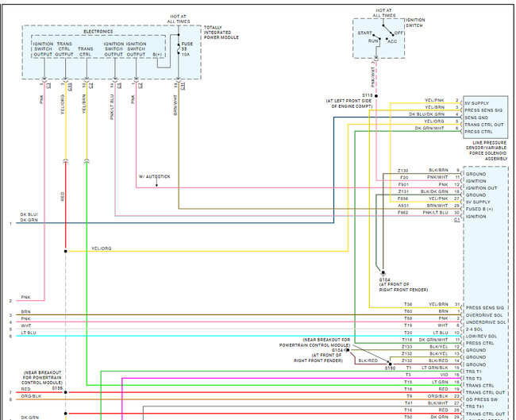This screenshot has height=420, width=516.
Task: Click the TRS T1 terminal label
Action: tap(474, 372)
